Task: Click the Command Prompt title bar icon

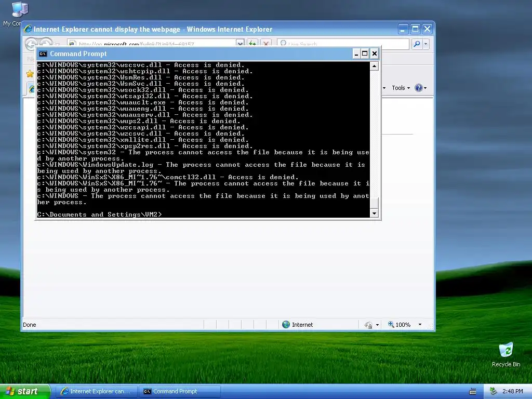Action: pyautogui.click(x=43, y=54)
